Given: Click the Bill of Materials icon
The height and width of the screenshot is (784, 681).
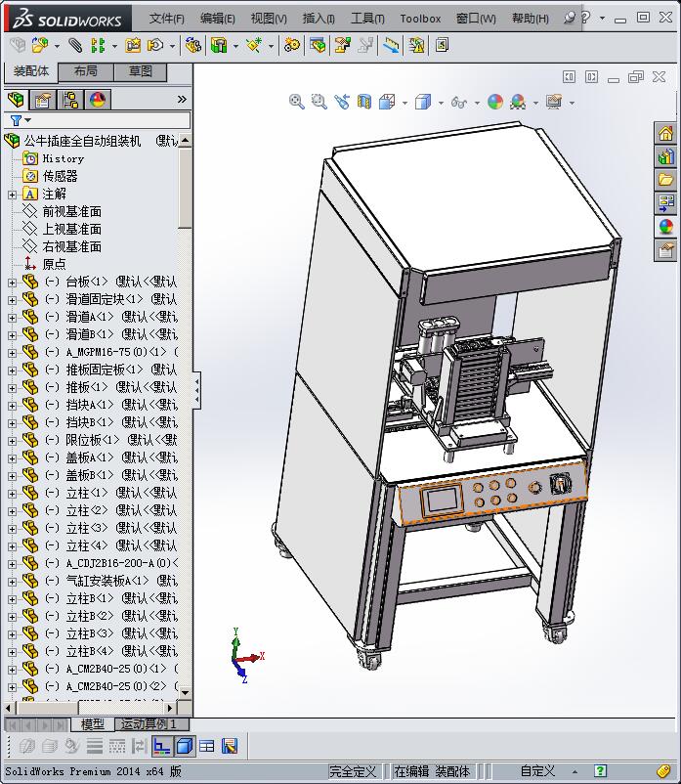Looking at the screenshot, I should [318, 46].
